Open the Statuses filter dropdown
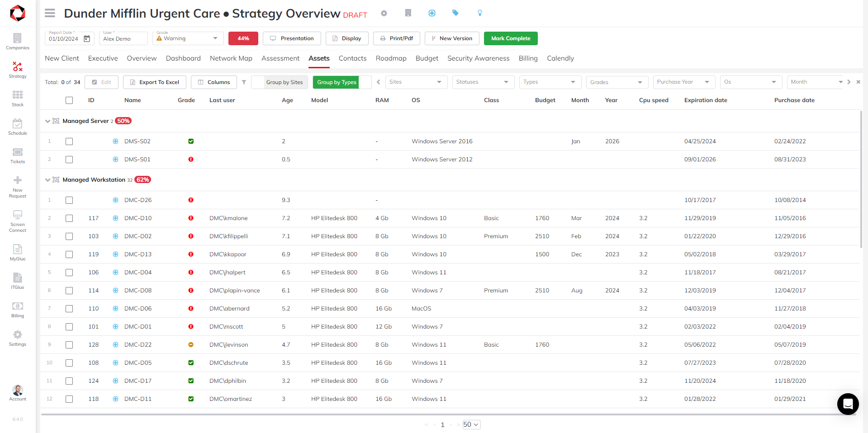868x433 pixels. tap(484, 82)
